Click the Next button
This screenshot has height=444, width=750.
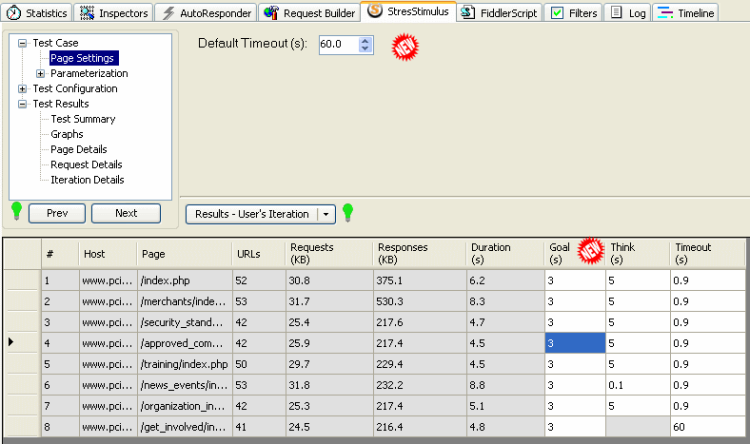pos(126,213)
